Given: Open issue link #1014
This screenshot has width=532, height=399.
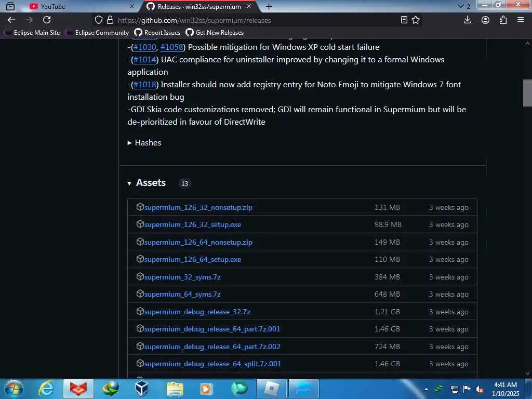Looking at the screenshot, I should click(x=145, y=60).
